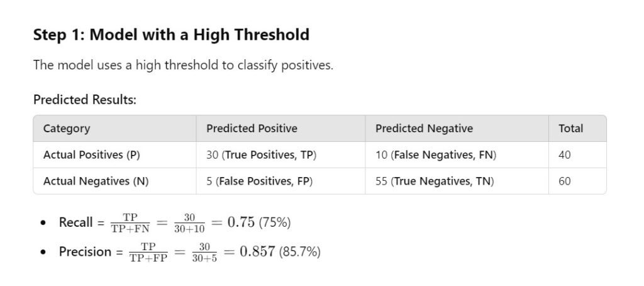Click the word "Recall" in the bullet list

76,222
